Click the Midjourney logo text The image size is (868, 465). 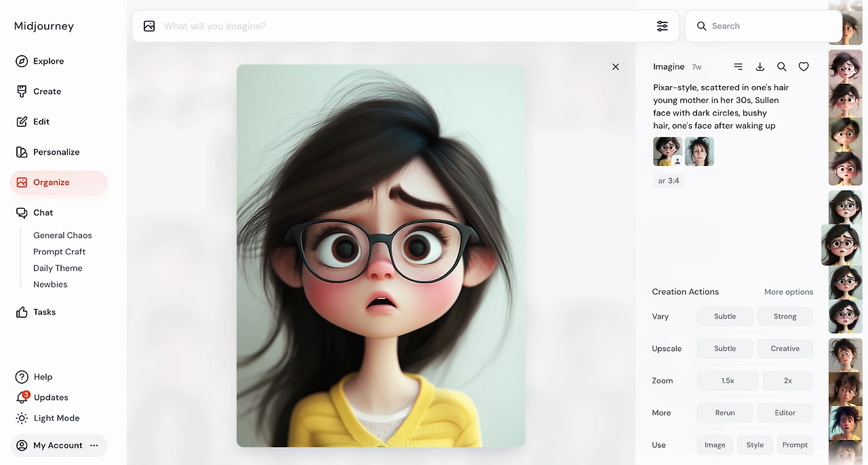[44, 26]
